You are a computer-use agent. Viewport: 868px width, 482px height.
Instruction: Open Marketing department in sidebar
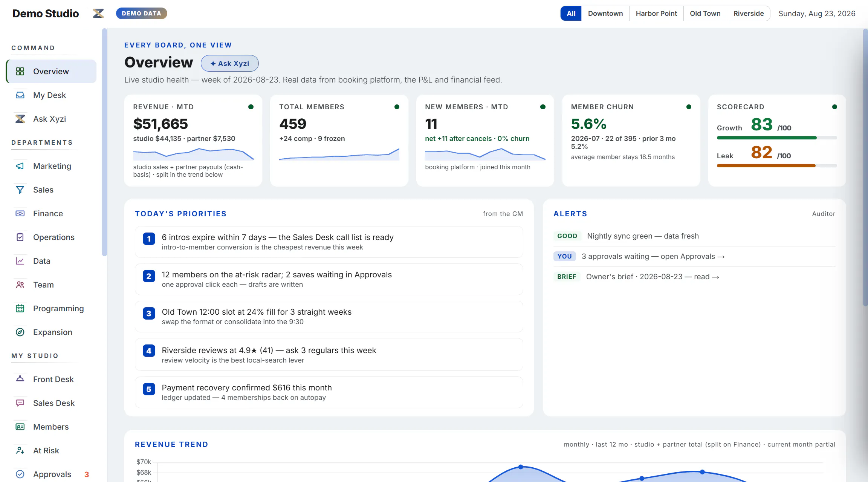coord(51,166)
